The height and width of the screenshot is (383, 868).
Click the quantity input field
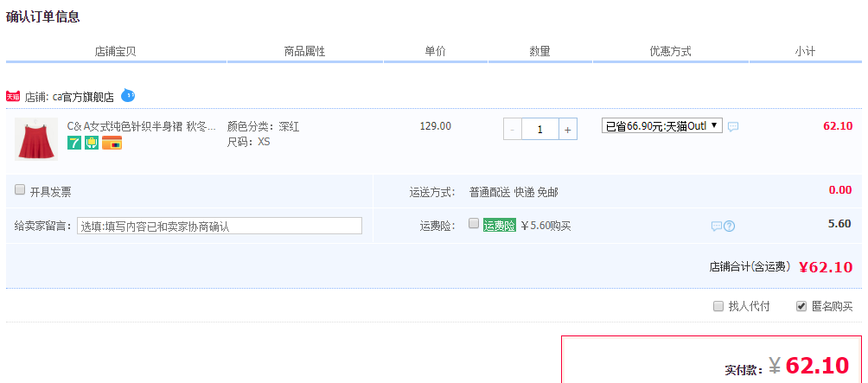tap(539, 130)
